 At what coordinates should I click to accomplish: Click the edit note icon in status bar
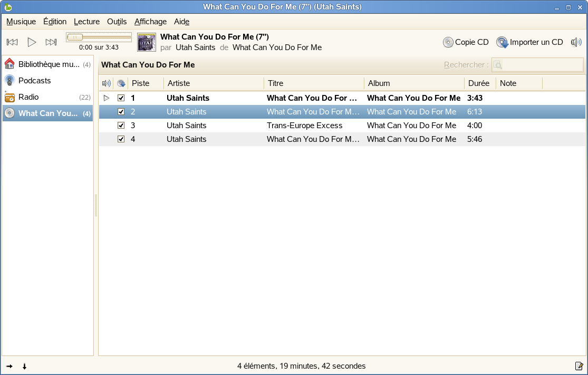coord(579,366)
